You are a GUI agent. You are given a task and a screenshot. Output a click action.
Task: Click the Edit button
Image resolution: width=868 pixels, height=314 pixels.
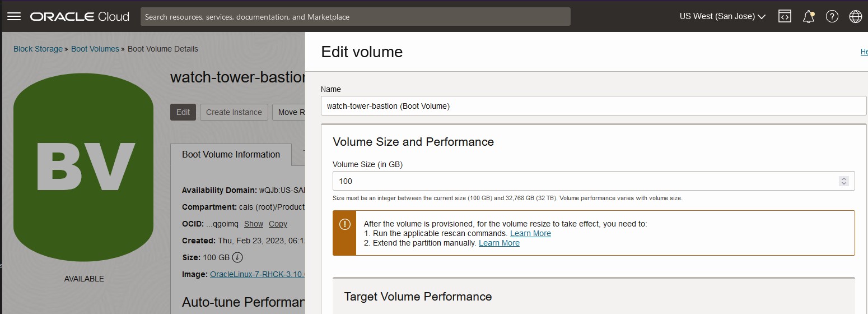(x=183, y=112)
